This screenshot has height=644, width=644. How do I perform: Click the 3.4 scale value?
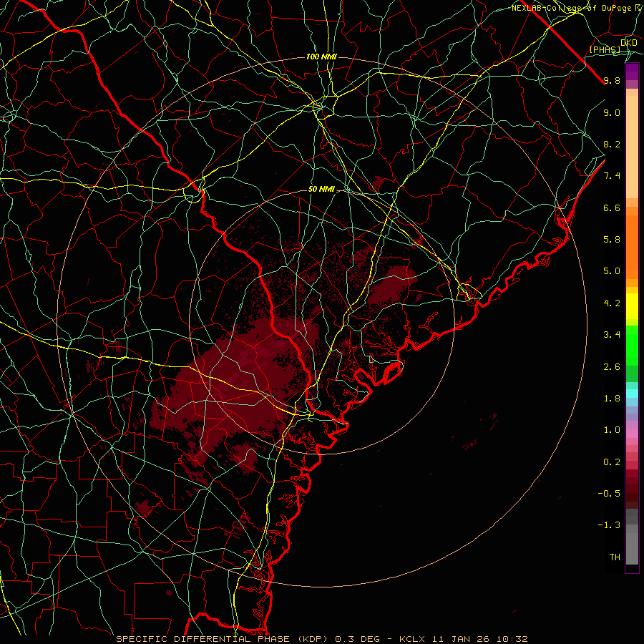click(x=612, y=335)
